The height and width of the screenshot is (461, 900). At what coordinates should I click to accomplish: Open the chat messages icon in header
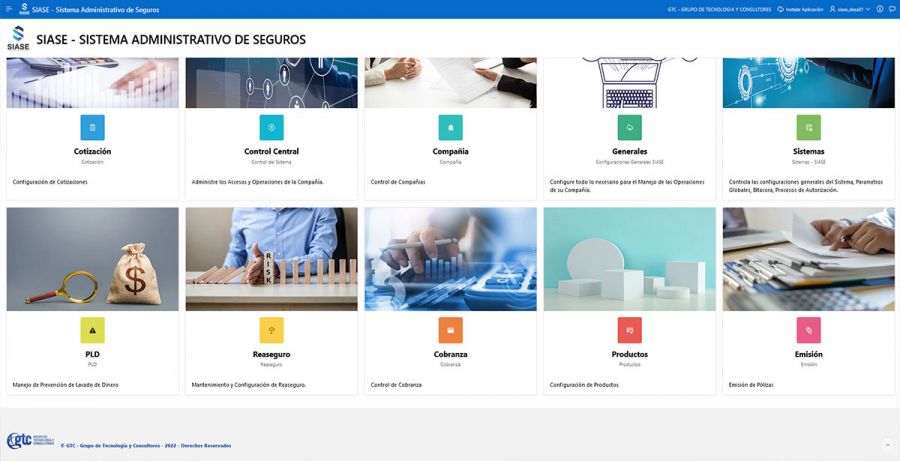(x=891, y=9)
